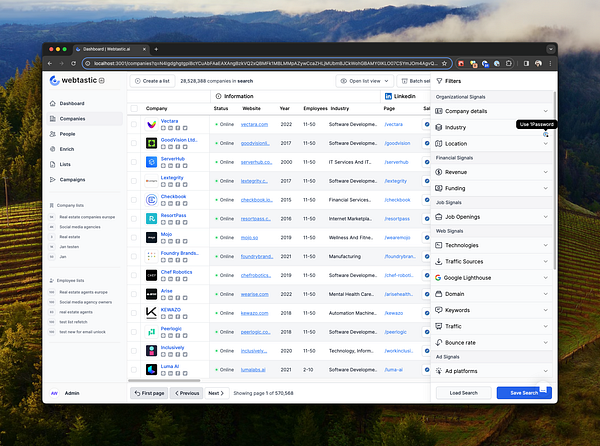Open the Enrich sidebar section
Viewport: 600px width, 446px height.
tap(85, 149)
